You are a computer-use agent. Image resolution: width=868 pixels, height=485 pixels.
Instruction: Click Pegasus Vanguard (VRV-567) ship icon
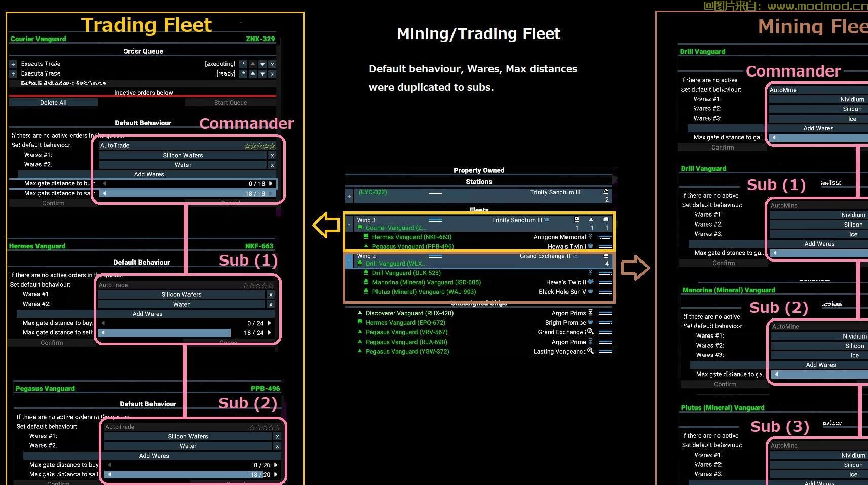point(360,332)
